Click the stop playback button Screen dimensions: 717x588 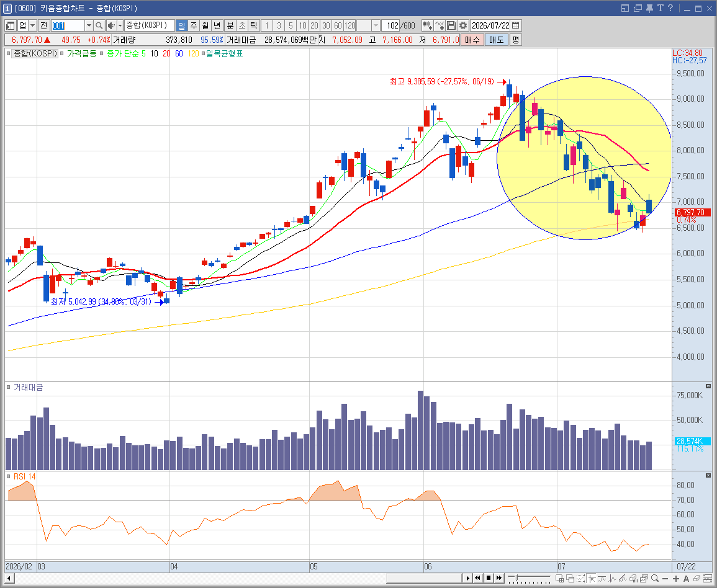coord(489,578)
